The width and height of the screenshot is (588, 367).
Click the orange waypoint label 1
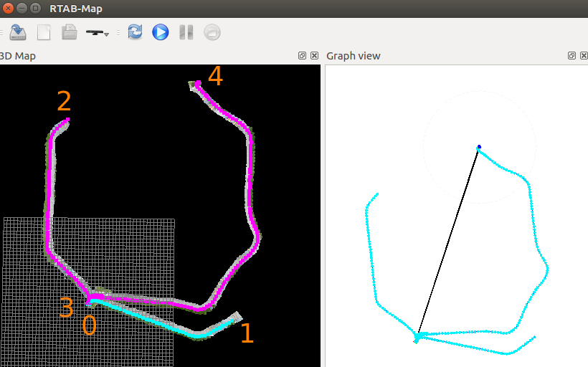246,333
